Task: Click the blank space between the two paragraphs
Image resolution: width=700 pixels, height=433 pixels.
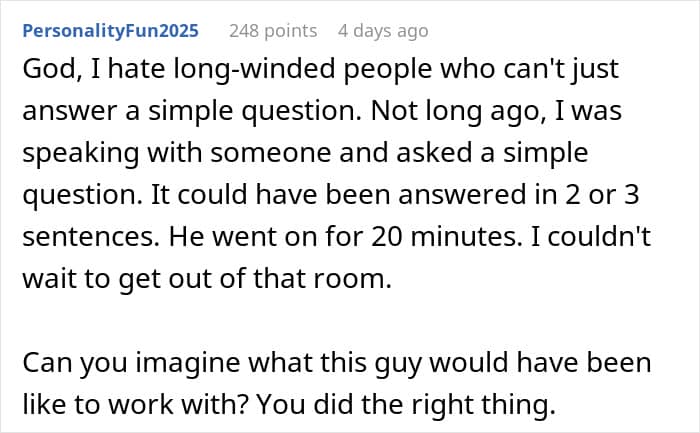Action: coord(337,321)
